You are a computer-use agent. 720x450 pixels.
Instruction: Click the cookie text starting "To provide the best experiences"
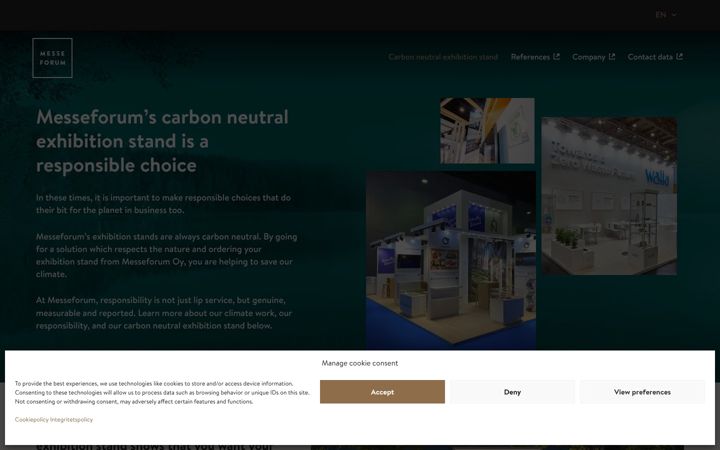pyautogui.click(x=162, y=393)
